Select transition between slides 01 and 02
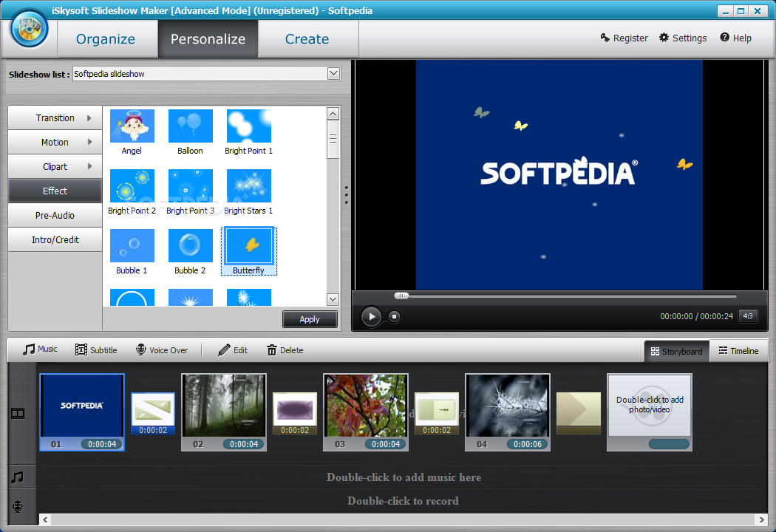This screenshot has width=776, height=532. tap(153, 413)
